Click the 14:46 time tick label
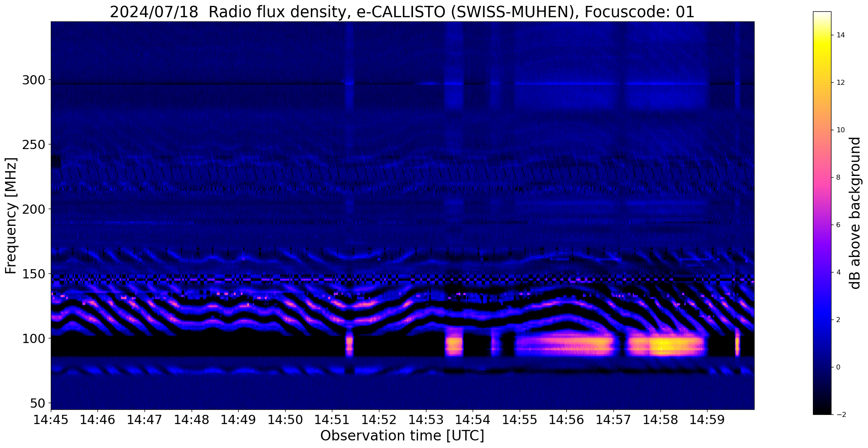Viewport: 868px width, 448px height. [x=98, y=419]
